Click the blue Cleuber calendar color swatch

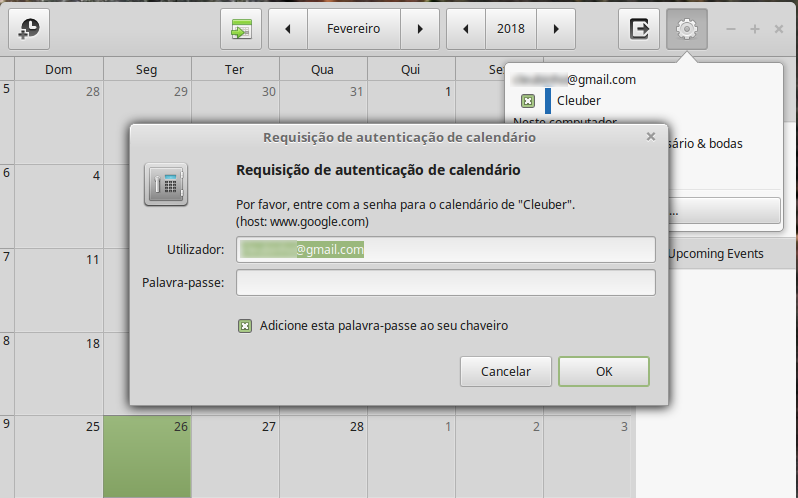click(548, 101)
